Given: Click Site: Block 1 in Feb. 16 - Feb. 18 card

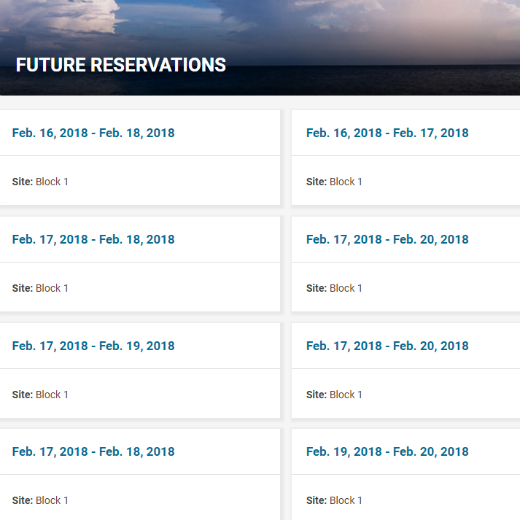Looking at the screenshot, I should 40,182.
